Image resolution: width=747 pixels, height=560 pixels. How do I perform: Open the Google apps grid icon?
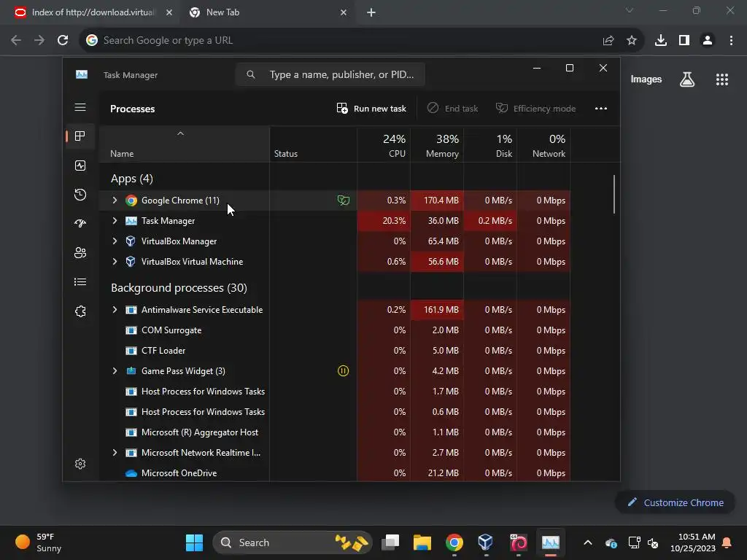coord(721,79)
